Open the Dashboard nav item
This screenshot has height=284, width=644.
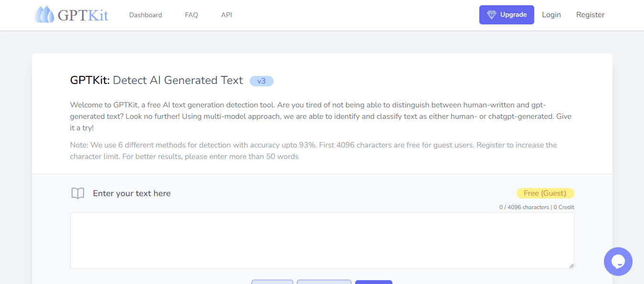point(146,15)
